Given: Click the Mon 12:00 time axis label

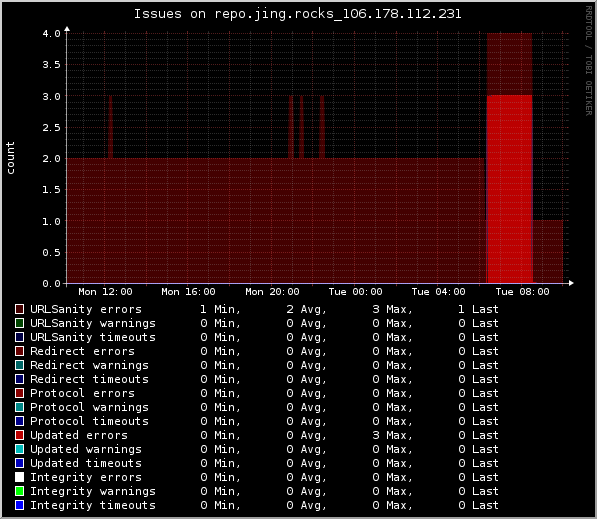Looking at the screenshot, I should coord(105,292).
